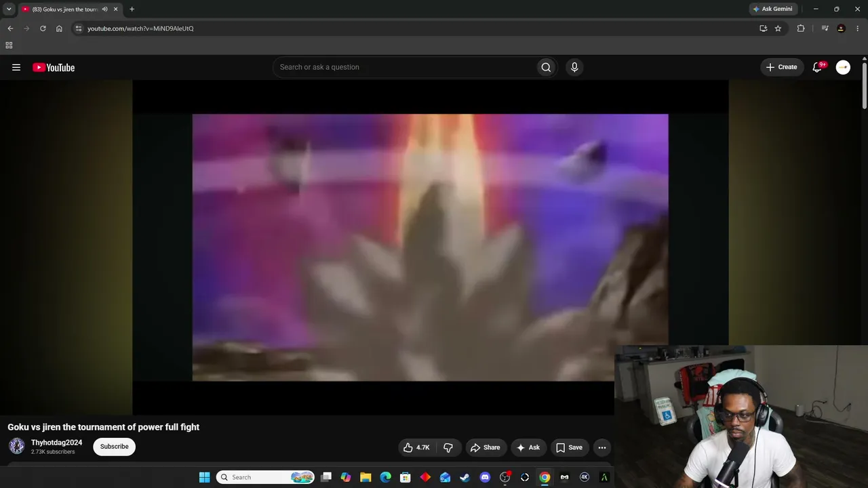Bookmark this page with the star
868x488 pixels.
(x=778, y=28)
